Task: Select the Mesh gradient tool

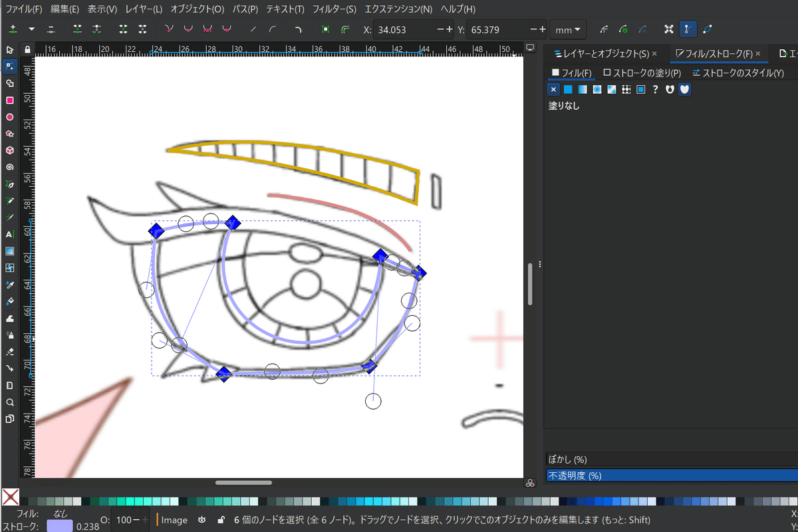Action: [x=9, y=268]
